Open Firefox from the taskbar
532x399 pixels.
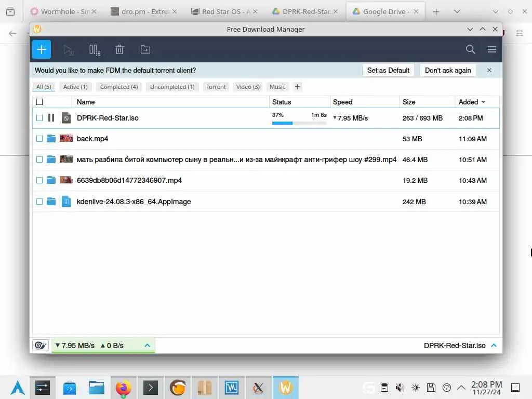coord(123,388)
